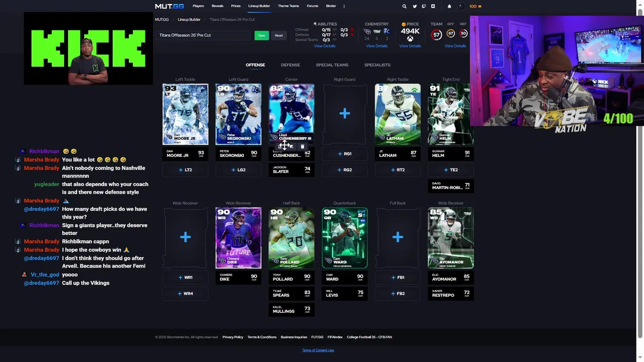
Task: Open the Prices nav item
Action: coord(236,6)
